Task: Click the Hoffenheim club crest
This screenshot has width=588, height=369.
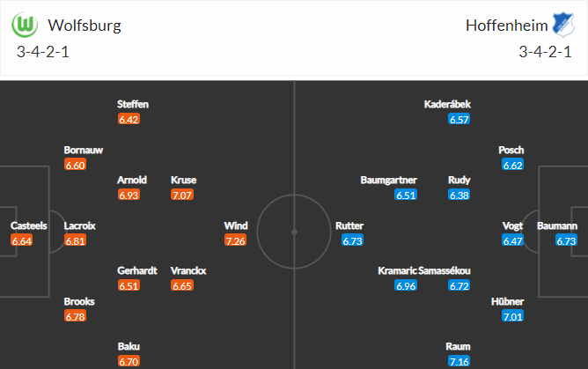Action: coord(562,25)
